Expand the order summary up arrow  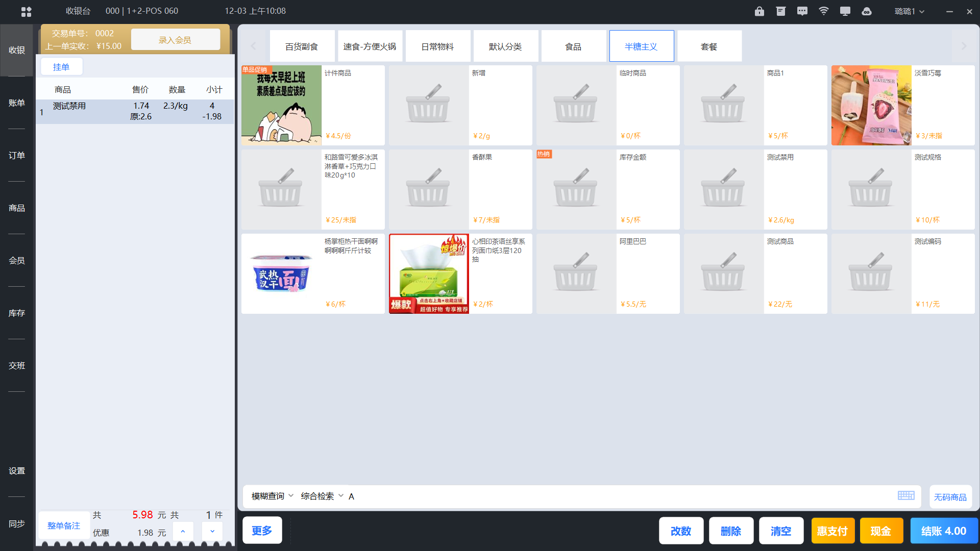pos(183,532)
